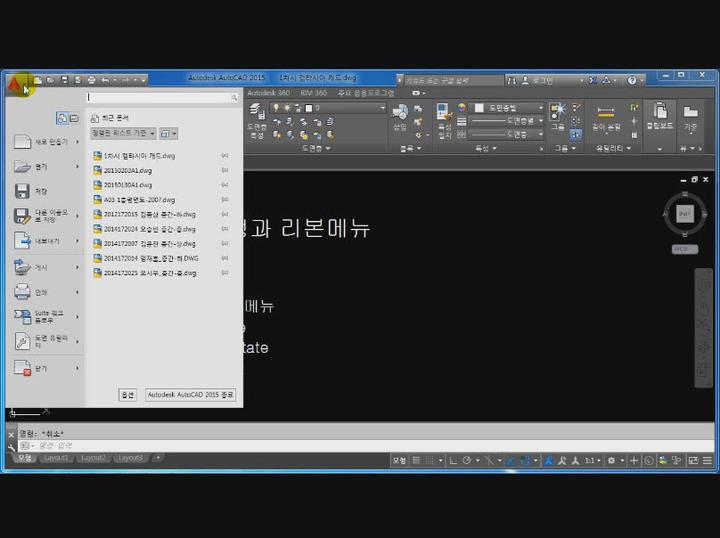Switch to the Autodesk 360 ribbon tab
The height and width of the screenshot is (538, 720).
tap(268, 93)
